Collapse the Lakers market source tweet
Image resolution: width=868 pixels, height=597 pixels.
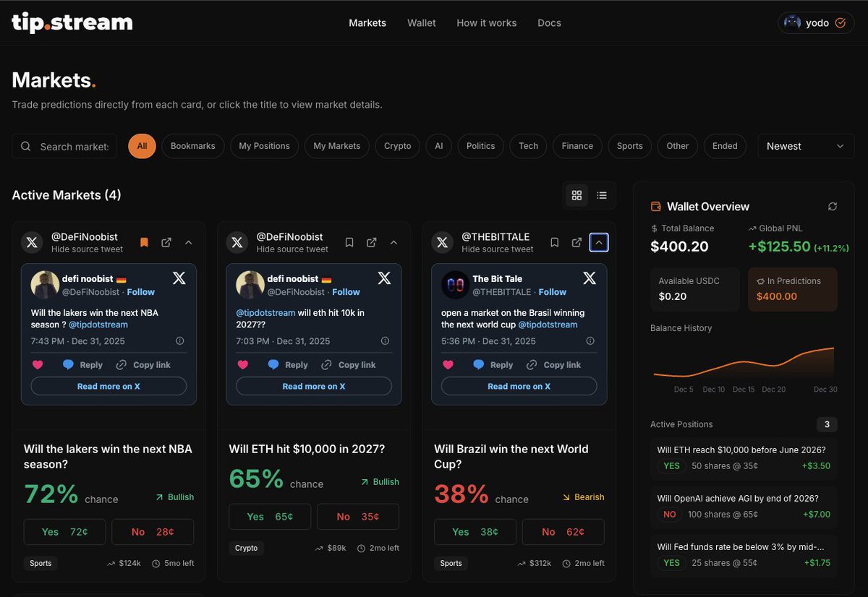coord(189,242)
